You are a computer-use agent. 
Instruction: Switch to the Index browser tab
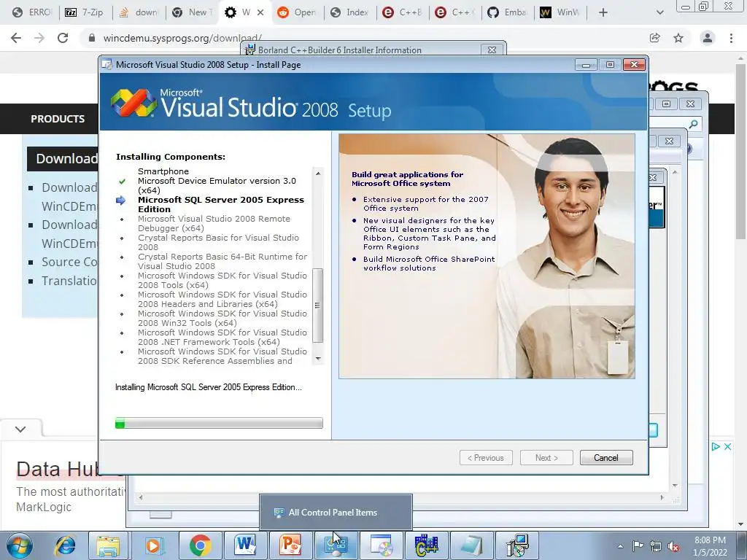click(x=350, y=12)
